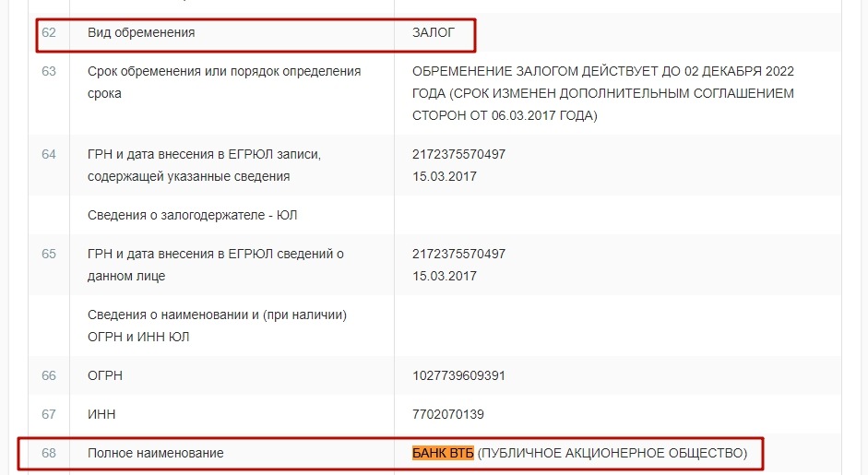Click 'Сведения о наименовании' subsection heading

[217, 327]
